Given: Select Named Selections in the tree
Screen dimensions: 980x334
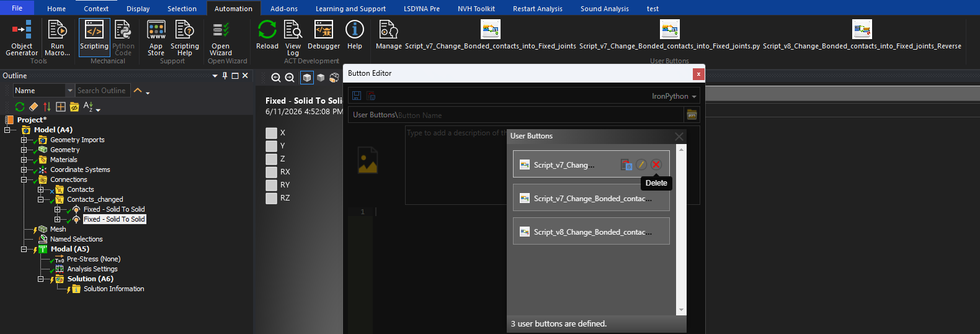Looking at the screenshot, I should pyautogui.click(x=76, y=239).
